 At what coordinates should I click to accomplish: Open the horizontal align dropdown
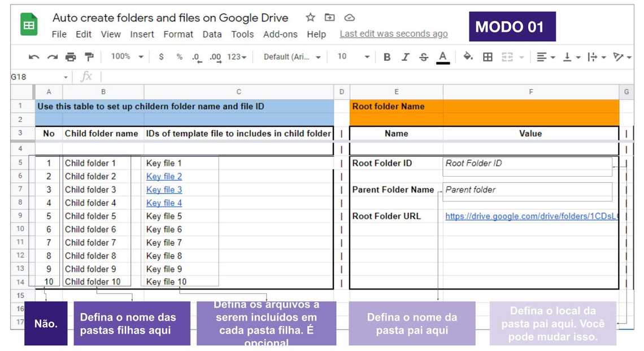[546, 57]
